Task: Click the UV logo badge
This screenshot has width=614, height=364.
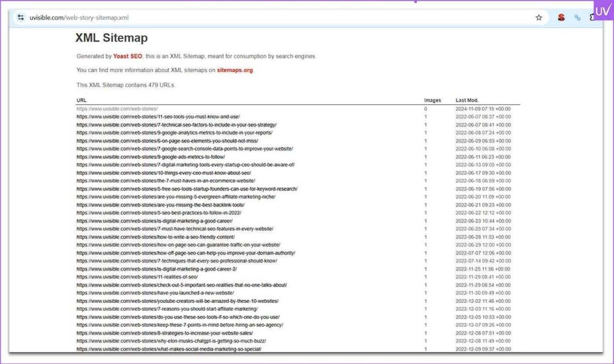Action: [603, 10]
